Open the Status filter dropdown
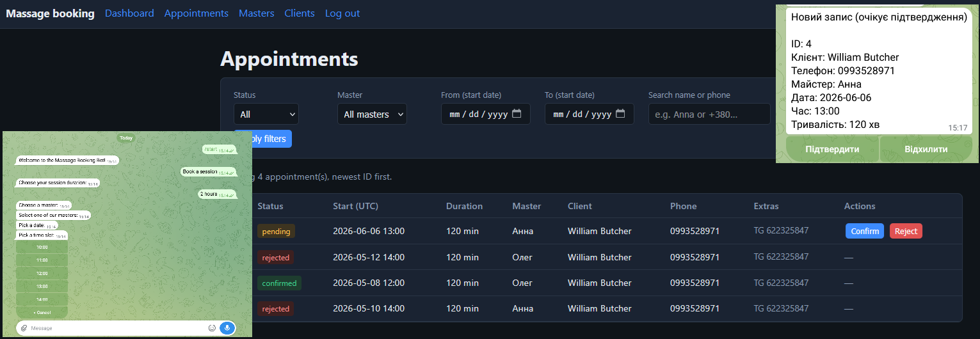 coord(266,114)
